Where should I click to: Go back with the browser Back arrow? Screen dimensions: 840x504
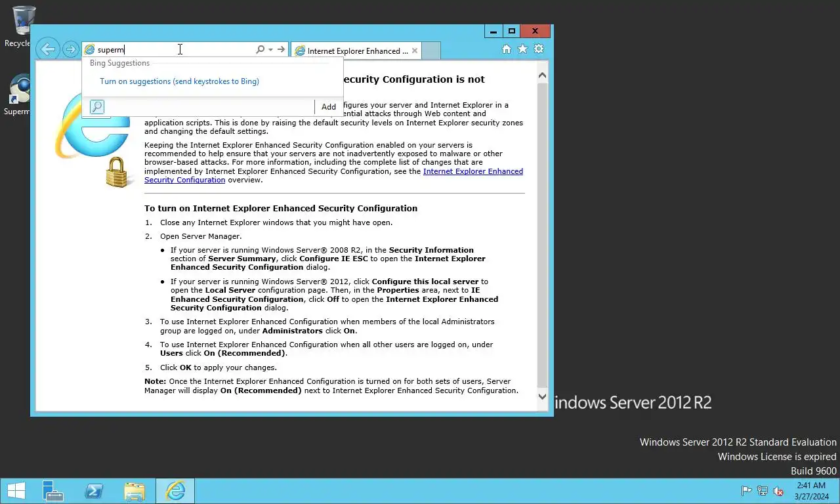48,49
